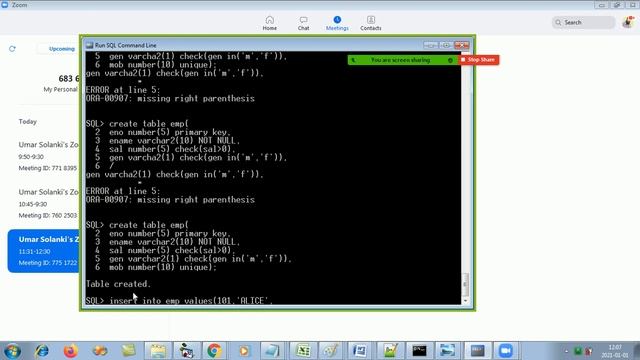Launch Firefox from the taskbar
The width and height of the screenshot is (640, 360).
[x=71, y=351]
